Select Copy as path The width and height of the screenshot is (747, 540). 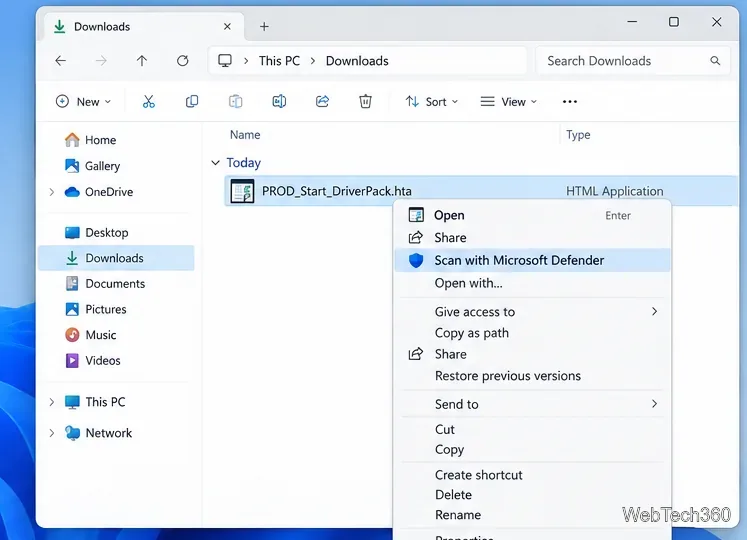coord(532,333)
